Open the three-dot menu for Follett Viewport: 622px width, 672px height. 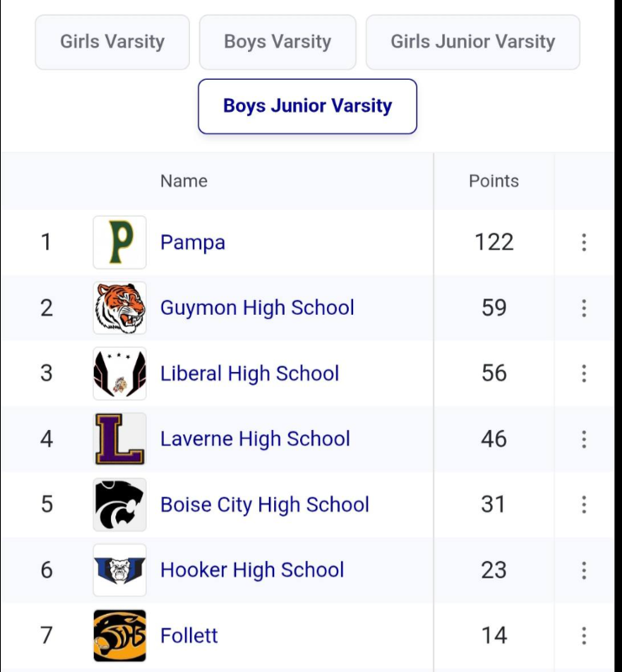pyautogui.click(x=583, y=636)
